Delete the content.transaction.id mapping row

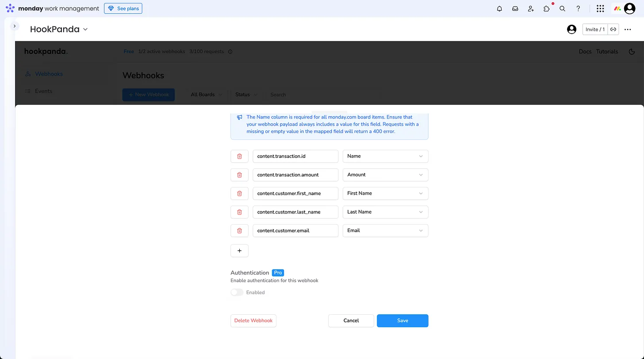pyautogui.click(x=239, y=156)
